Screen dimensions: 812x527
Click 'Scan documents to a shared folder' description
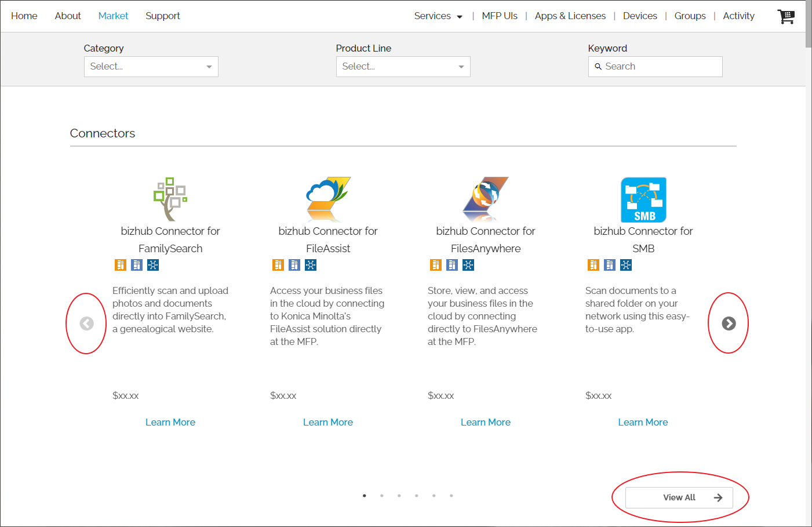[x=638, y=310]
